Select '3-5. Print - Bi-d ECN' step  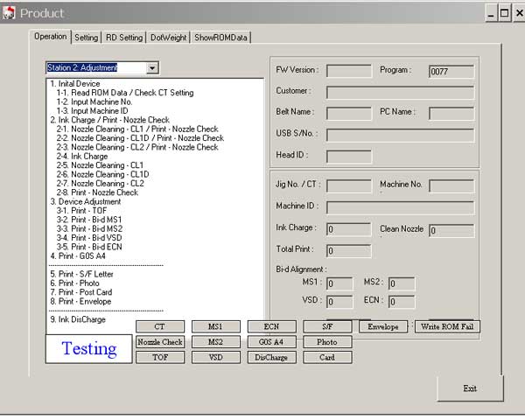(x=89, y=247)
